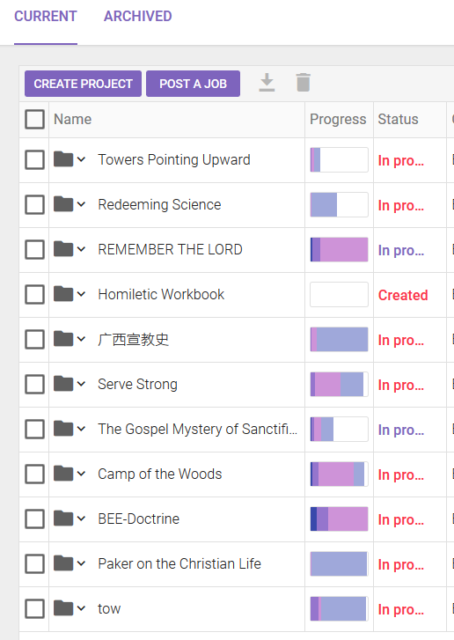Click folder icon for Redeeming Science

[x=63, y=204]
